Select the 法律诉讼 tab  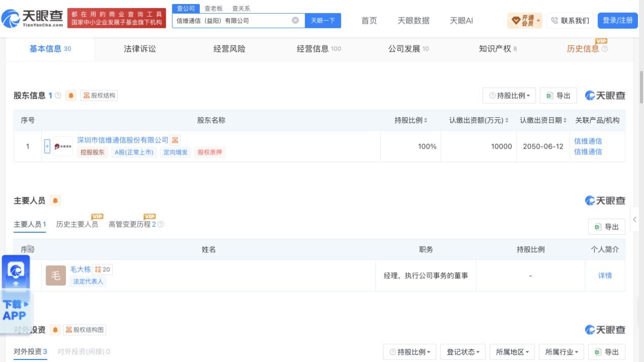pos(140,49)
